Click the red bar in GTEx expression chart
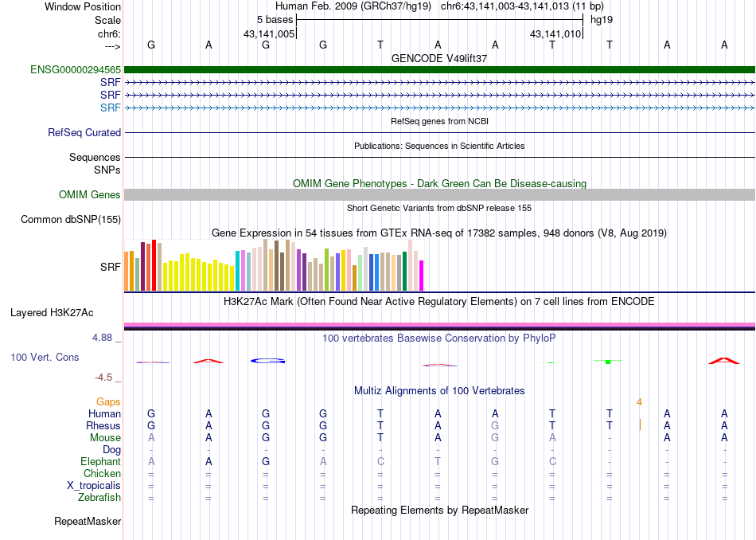This screenshot has width=756, height=540. click(x=154, y=265)
